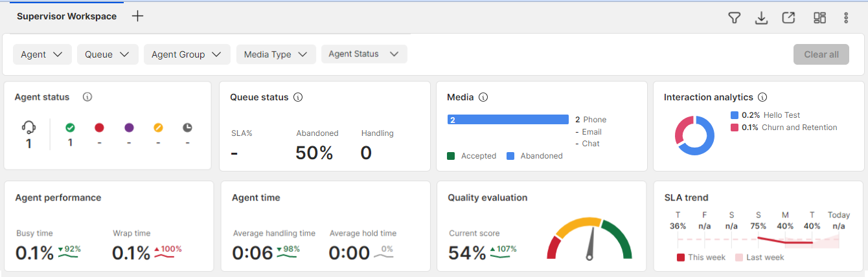Viewport: 868px width, 277px height.
Task: Click the green available status icon
Action: click(x=70, y=127)
